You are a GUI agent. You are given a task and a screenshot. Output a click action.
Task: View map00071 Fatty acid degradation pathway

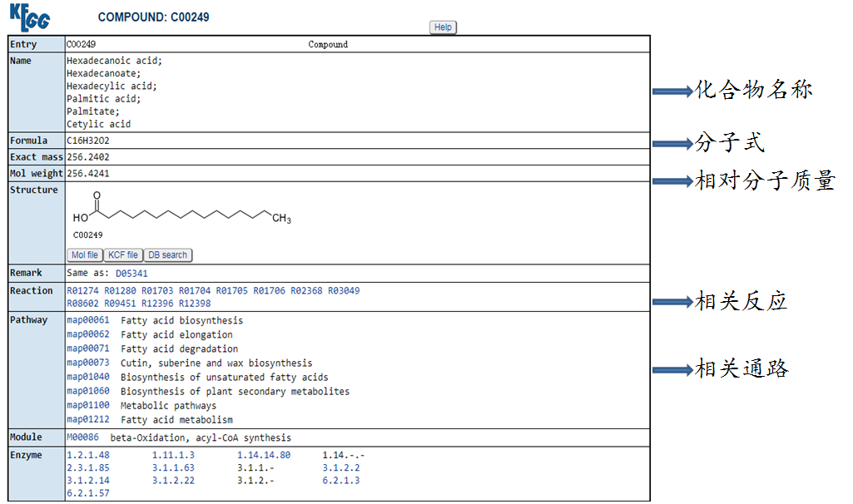click(87, 349)
